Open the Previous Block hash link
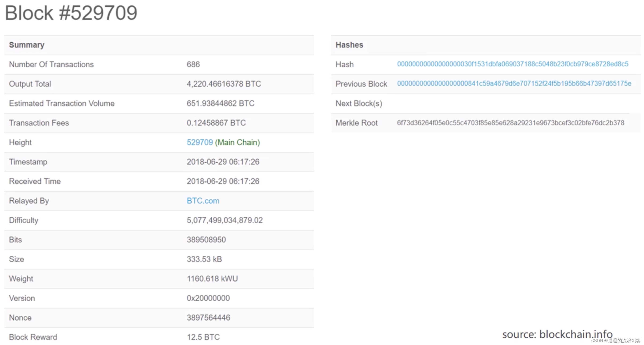644x345 pixels. pos(514,84)
